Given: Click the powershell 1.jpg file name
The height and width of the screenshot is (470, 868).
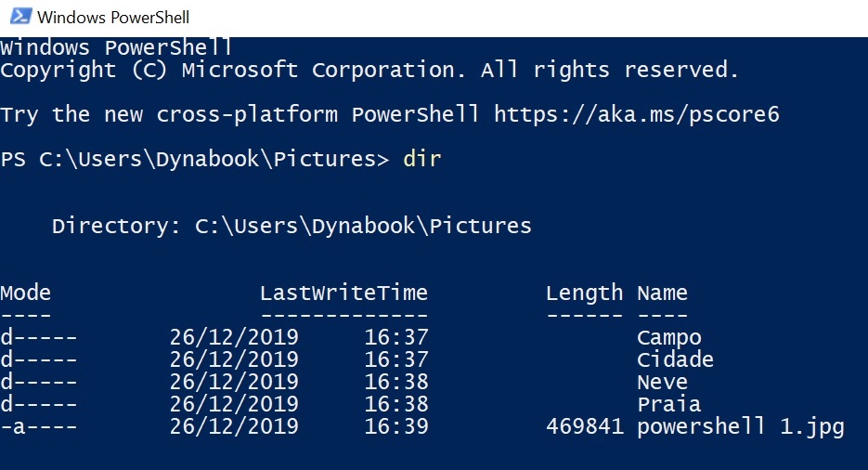Looking at the screenshot, I should click(741, 427).
